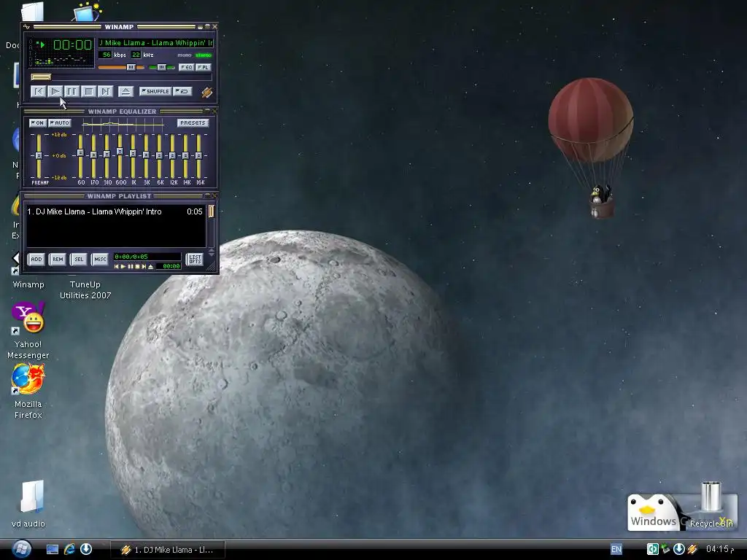Toggle the EQ window button
Screen dimensions: 747x560
[186, 67]
